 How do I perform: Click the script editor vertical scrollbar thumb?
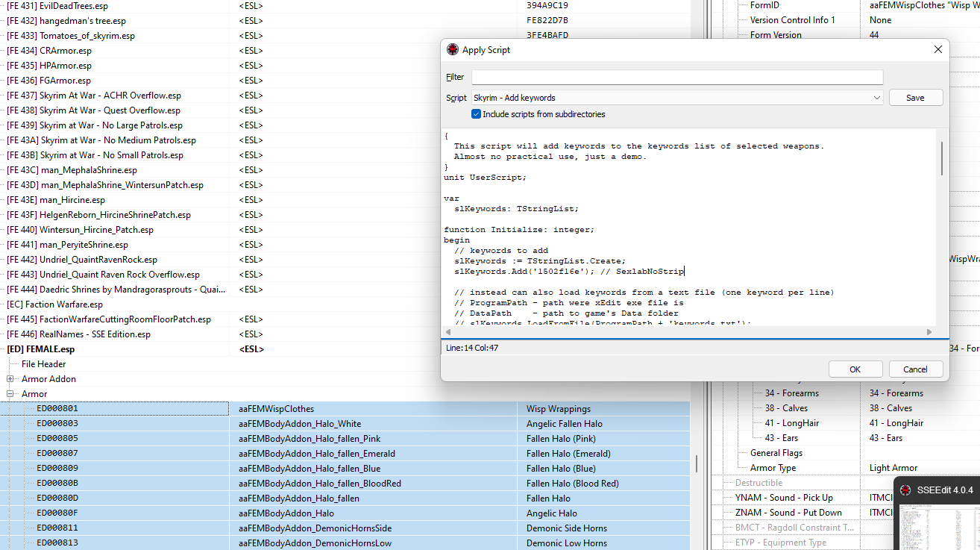942,157
